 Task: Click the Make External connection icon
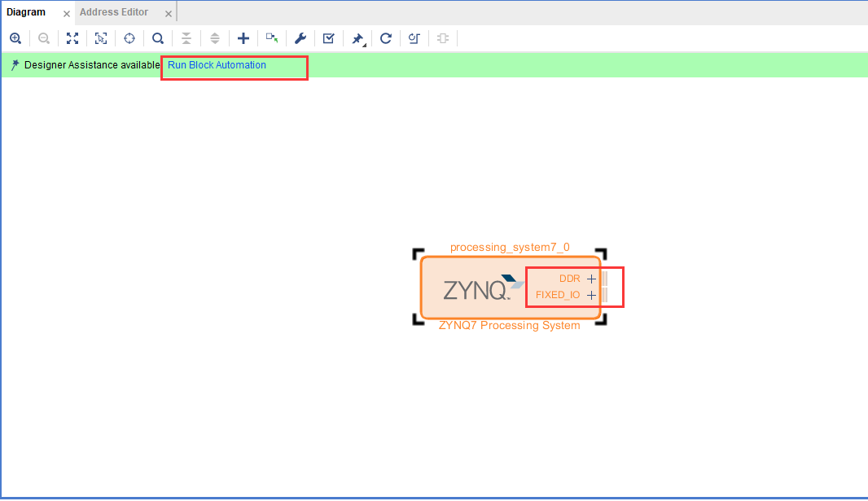click(x=272, y=38)
